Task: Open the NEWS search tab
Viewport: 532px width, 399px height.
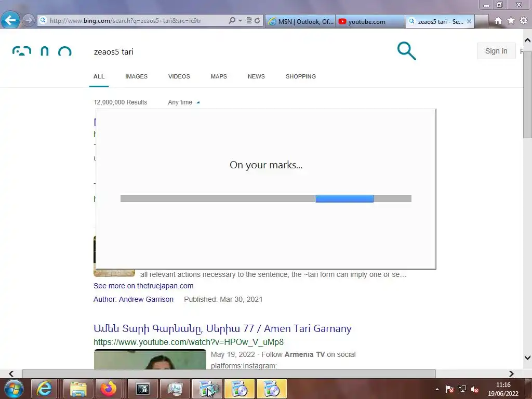Action: (x=256, y=77)
